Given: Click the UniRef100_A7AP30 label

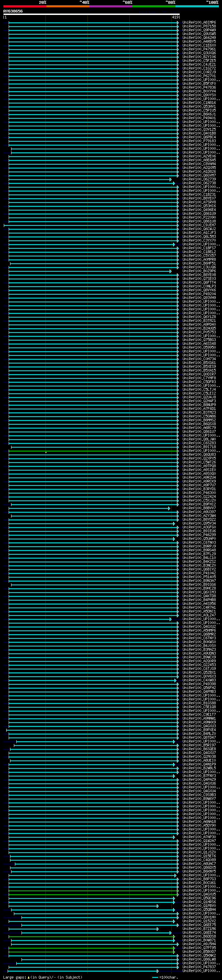Looking at the screenshot, I should tap(199, 837).
